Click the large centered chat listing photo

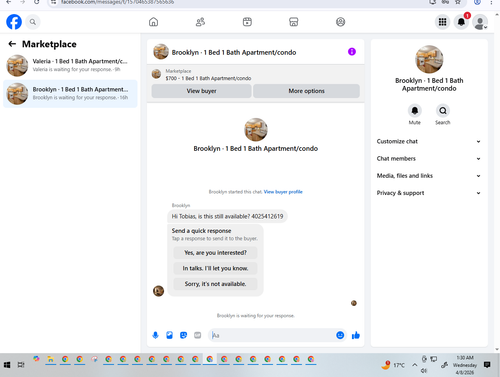click(256, 130)
